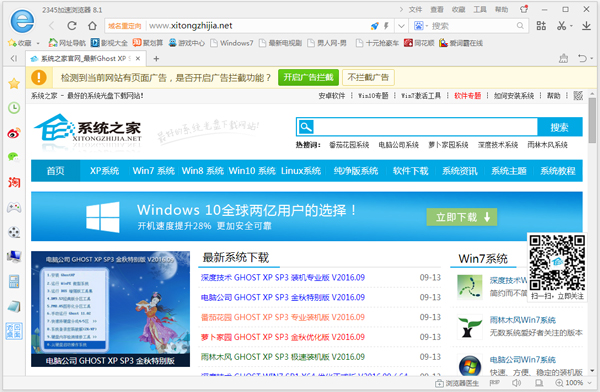Open the Taobao 淘 icon in sidebar

coord(14,182)
